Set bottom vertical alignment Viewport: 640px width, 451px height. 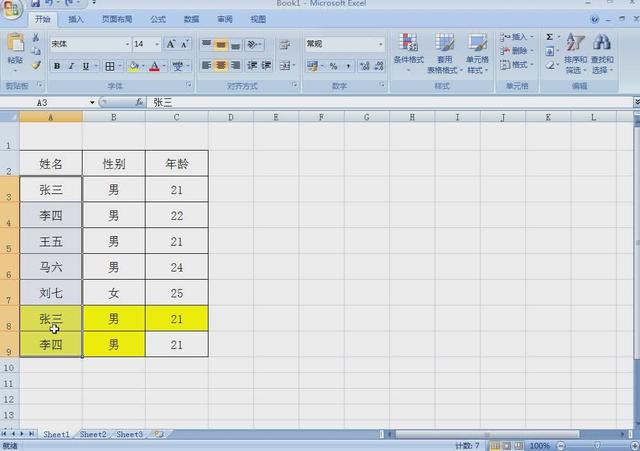point(235,44)
